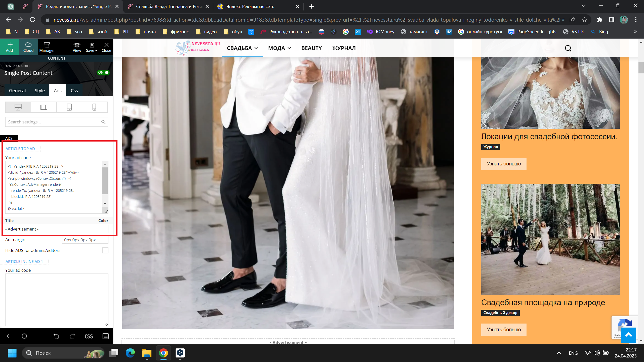This screenshot has height=362, width=644.
Task: Toggle Single Post Content ON switch
Action: point(103,73)
